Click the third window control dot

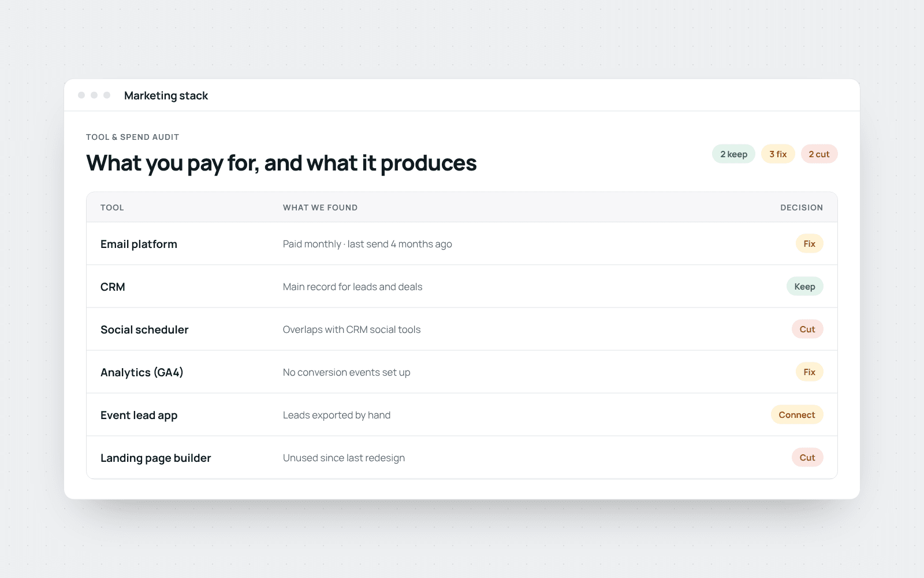107,95
